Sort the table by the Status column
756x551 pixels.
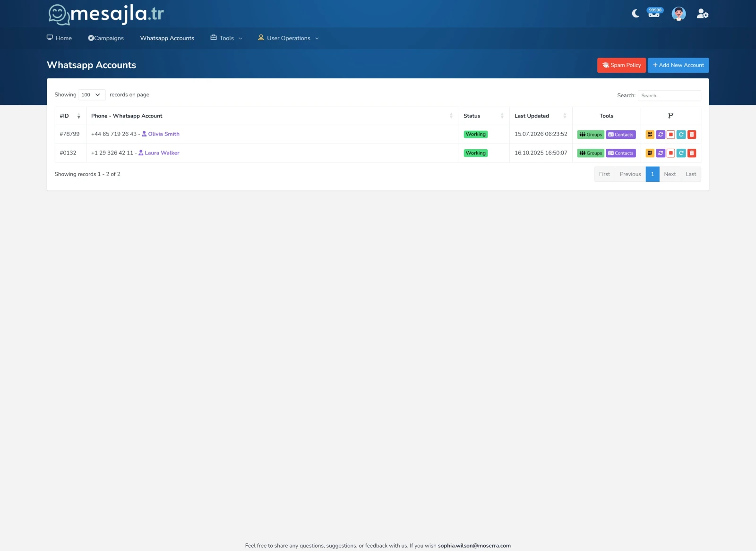[484, 116]
